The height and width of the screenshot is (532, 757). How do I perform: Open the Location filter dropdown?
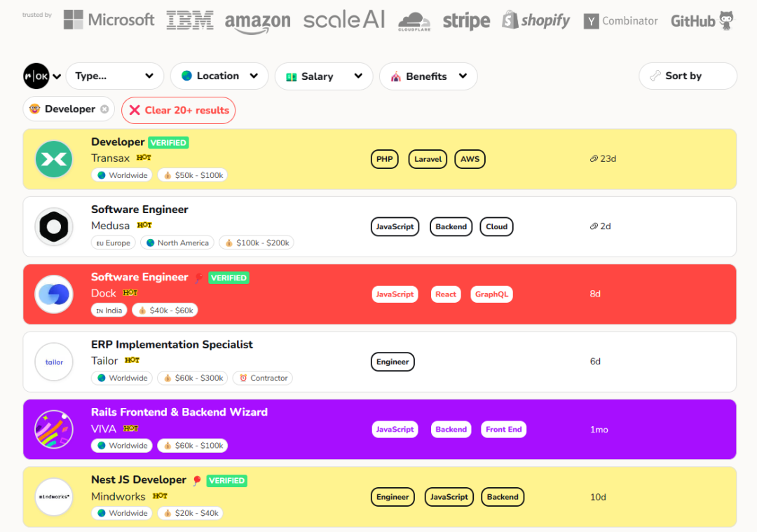point(219,76)
